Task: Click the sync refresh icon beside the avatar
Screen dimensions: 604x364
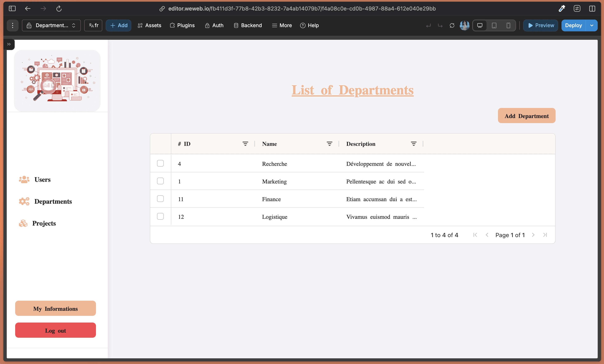Action: [452, 25]
